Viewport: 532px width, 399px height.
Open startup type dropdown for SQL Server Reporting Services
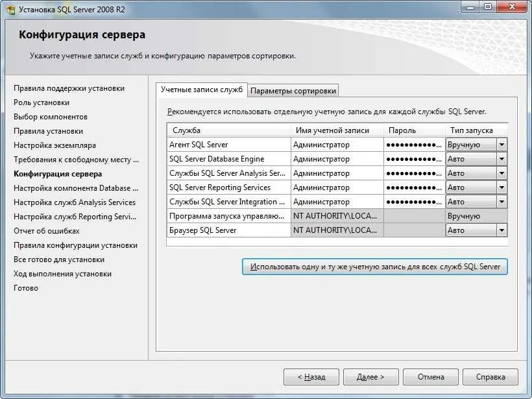tap(502, 187)
